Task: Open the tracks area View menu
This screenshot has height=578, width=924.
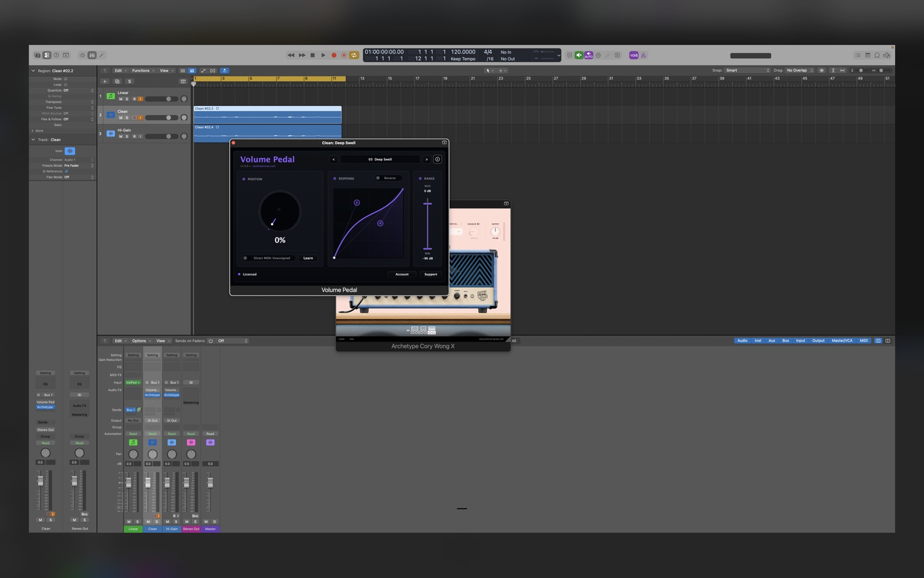Action: coord(167,70)
